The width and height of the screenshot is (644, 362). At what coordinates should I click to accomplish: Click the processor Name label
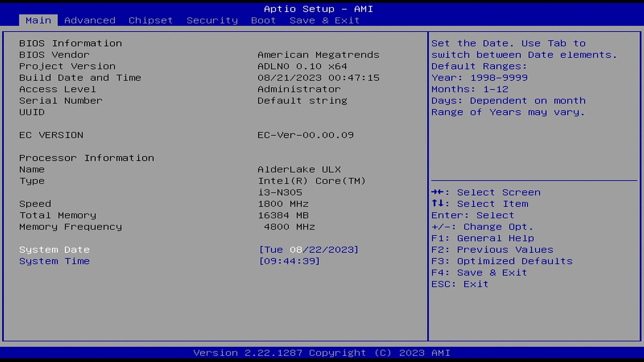[32, 169]
